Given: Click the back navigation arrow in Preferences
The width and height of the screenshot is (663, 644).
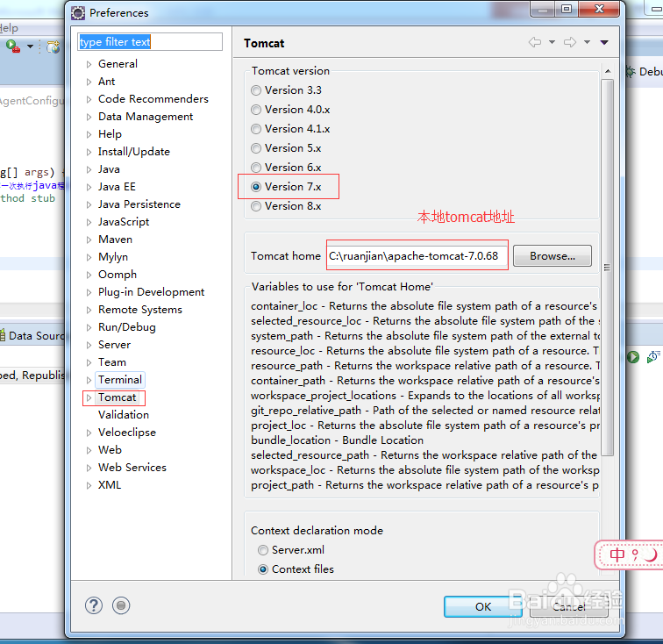Looking at the screenshot, I should (x=535, y=42).
